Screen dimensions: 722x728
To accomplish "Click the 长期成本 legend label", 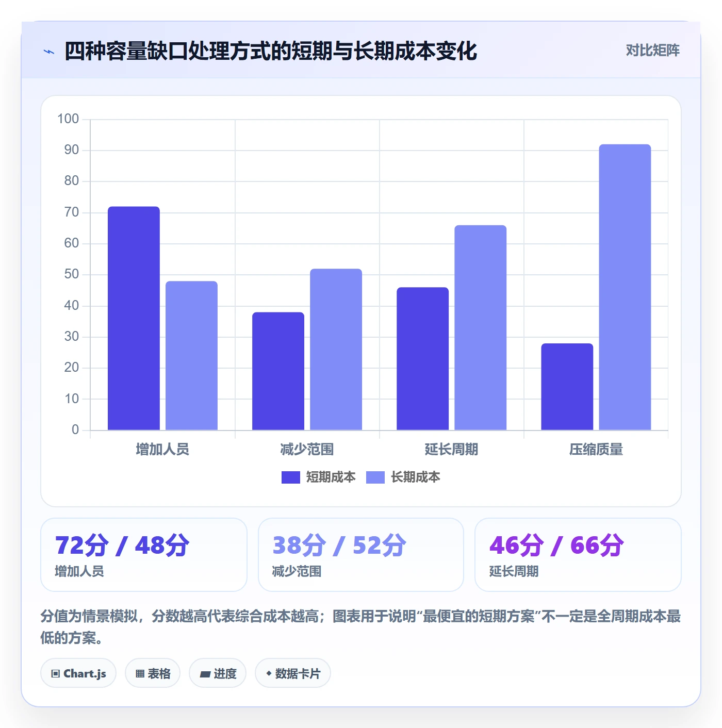I will pyautogui.click(x=415, y=477).
